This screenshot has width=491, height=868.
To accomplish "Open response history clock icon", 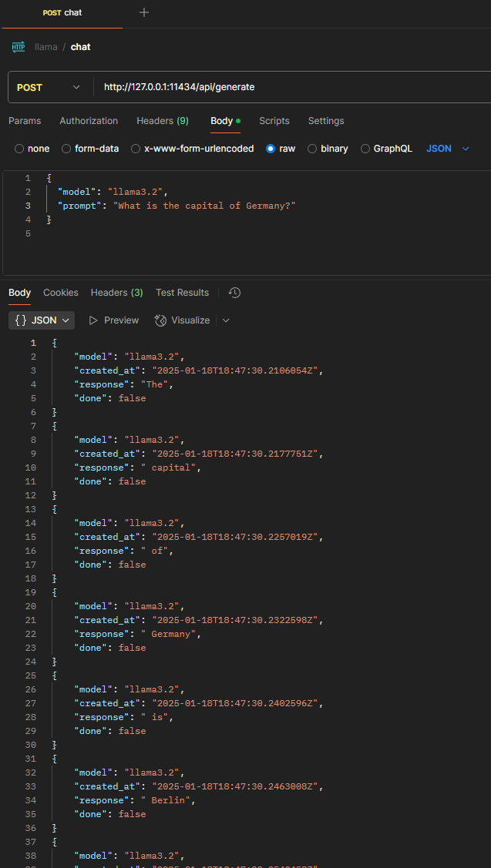I will tap(235, 293).
